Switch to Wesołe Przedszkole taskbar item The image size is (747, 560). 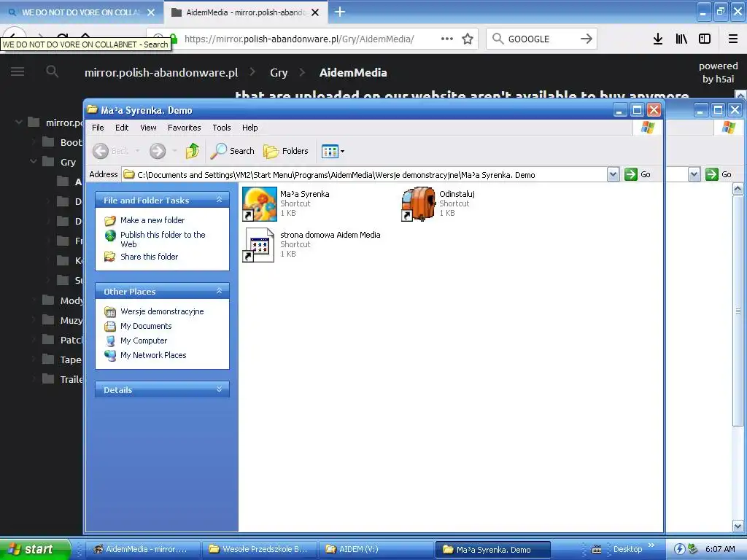pyautogui.click(x=259, y=549)
